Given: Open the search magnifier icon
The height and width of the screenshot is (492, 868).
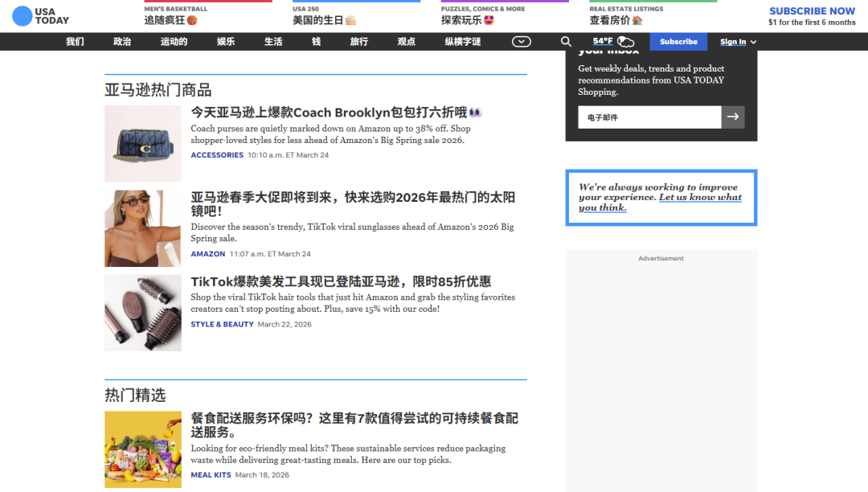Looking at the screenshot, I should [x=566, y=42].
